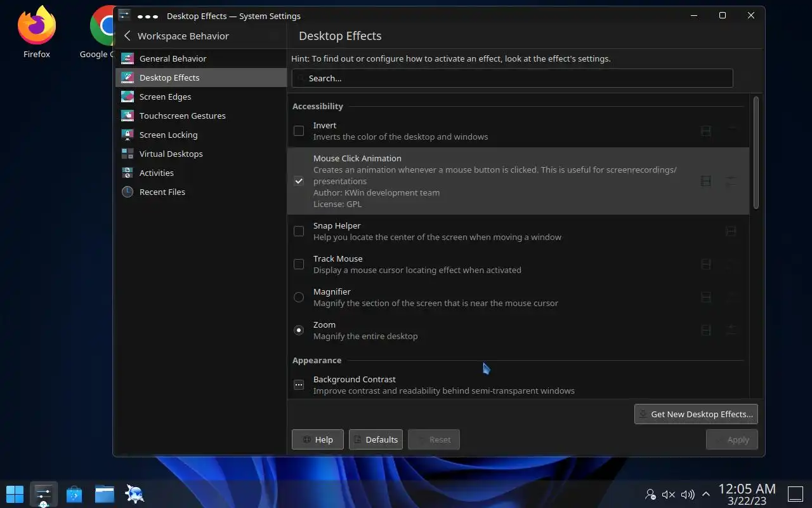This screenshot has height=508, width=812.
Task: Uncheck Mouse Click Animation
Action: (299, 181)
